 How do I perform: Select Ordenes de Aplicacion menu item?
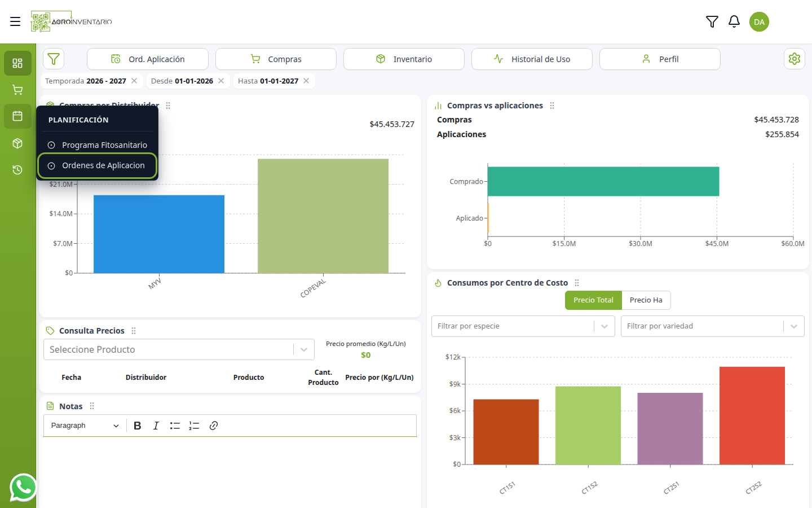click(97, 165)
